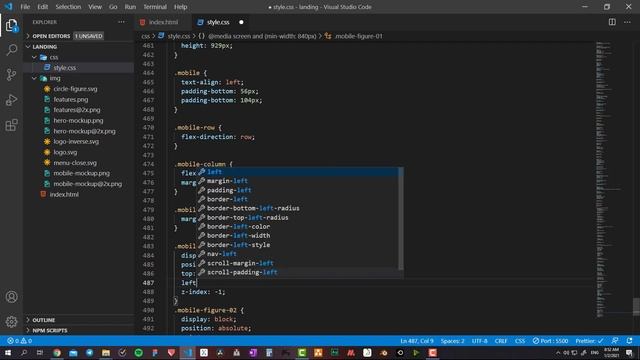Click Ln 487, Col 9 in status bar
Image resolution: width=640 pixels, height=360 pixels.
coord(417,341)
